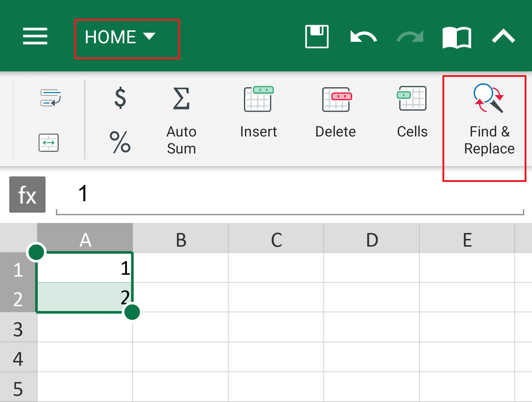
Task: Click cell A1 containing 1
Action: pos(85,268)
